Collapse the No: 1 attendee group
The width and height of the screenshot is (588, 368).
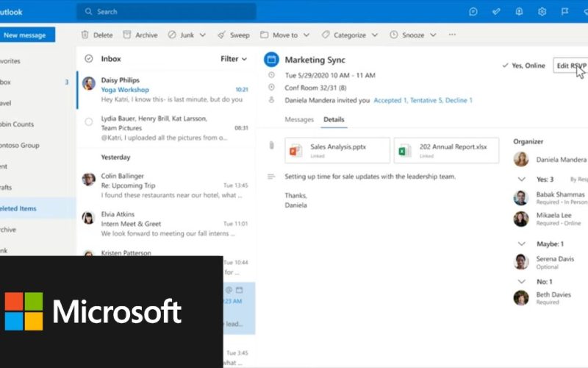(x=521, y=281)
